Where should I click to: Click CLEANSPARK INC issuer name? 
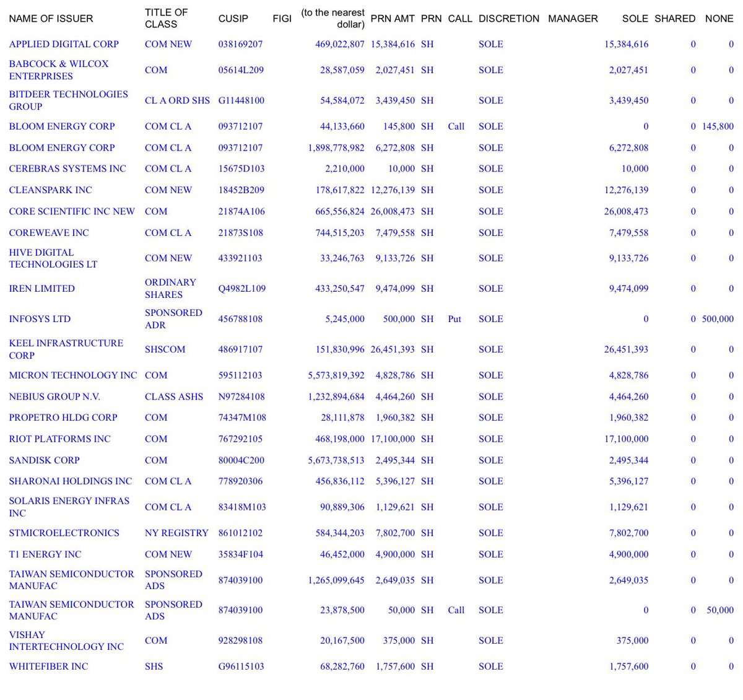coord(50,190)
